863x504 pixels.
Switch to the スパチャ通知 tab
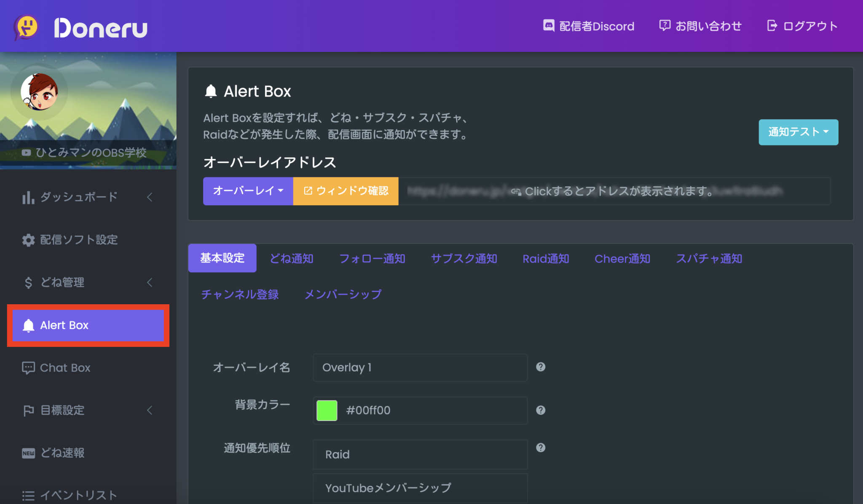[x=709, y=258]
